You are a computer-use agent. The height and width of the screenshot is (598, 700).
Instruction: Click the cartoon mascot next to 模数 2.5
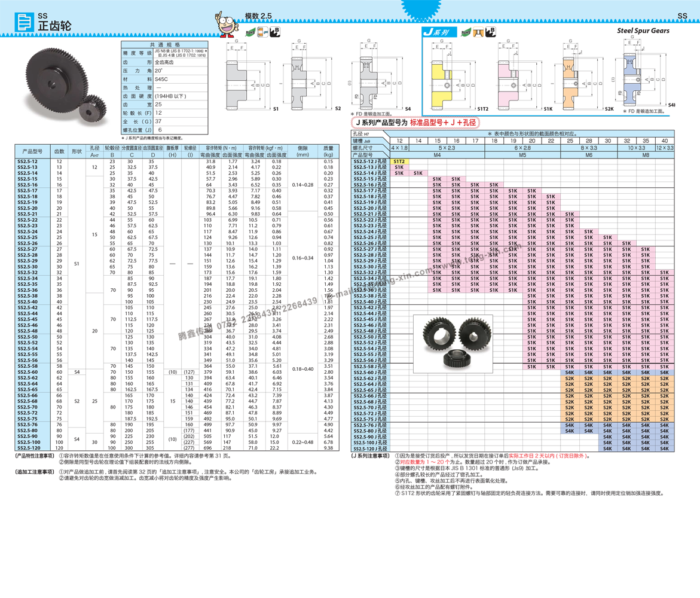tap(227, 25)
